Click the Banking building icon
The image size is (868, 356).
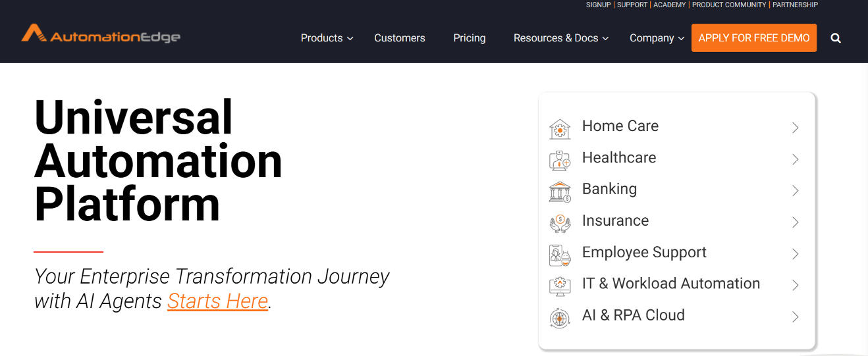pyautogui.click(x=560, y=191)
